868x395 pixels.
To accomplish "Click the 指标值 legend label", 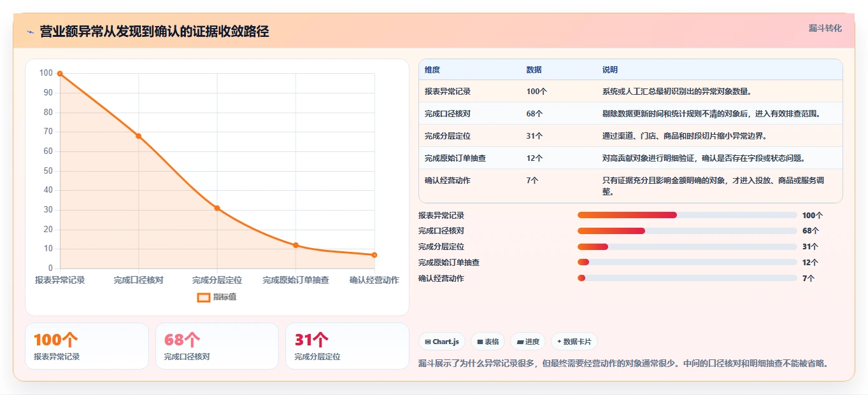I will (x=225, y=297).
